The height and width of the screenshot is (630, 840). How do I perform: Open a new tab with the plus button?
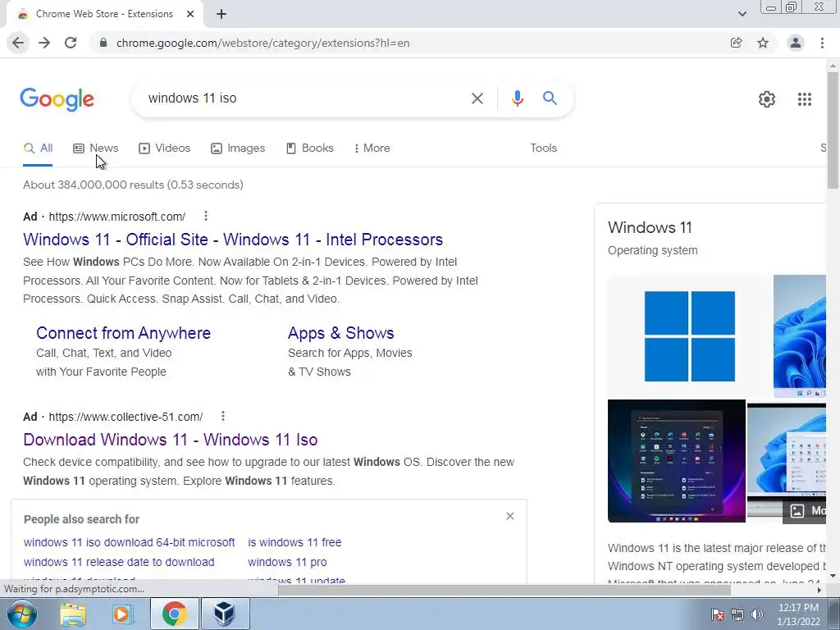221,14
